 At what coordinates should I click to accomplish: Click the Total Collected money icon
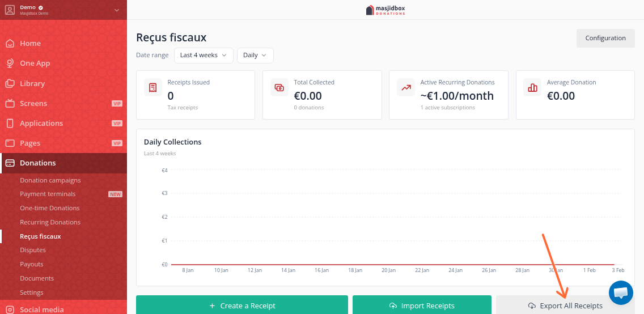pos(279,87)
